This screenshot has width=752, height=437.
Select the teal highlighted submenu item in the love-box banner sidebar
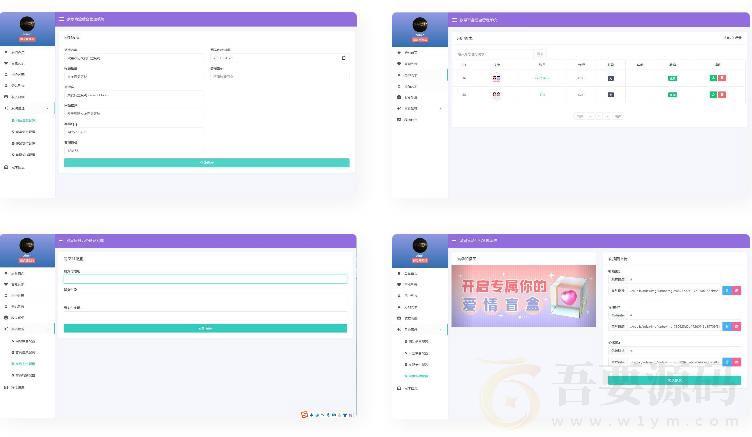416,376
